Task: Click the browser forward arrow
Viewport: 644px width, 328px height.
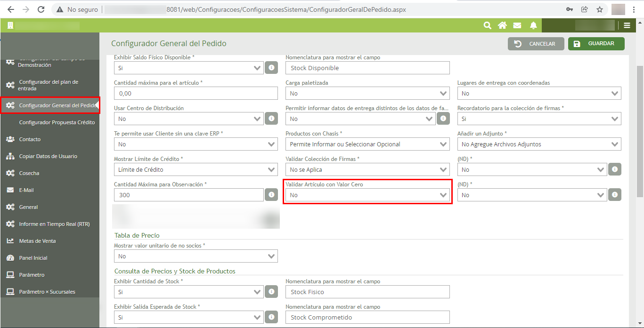Action: tap(26, 9)
